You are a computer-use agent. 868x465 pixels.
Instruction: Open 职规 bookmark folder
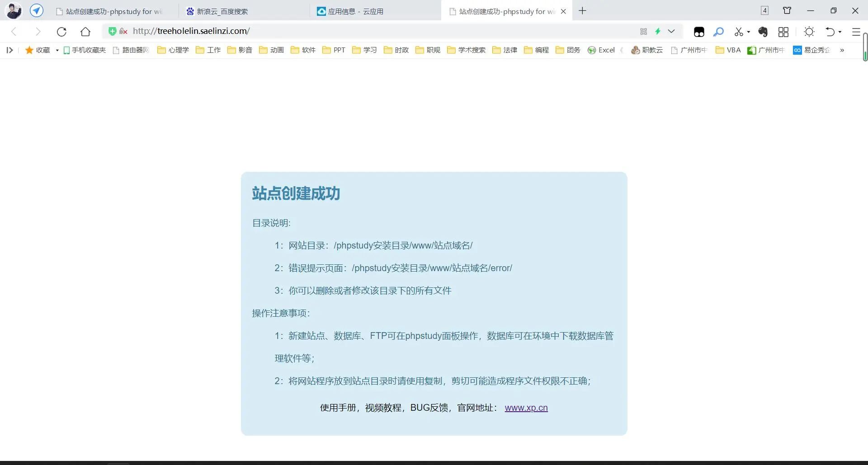(x=428, y=50)
